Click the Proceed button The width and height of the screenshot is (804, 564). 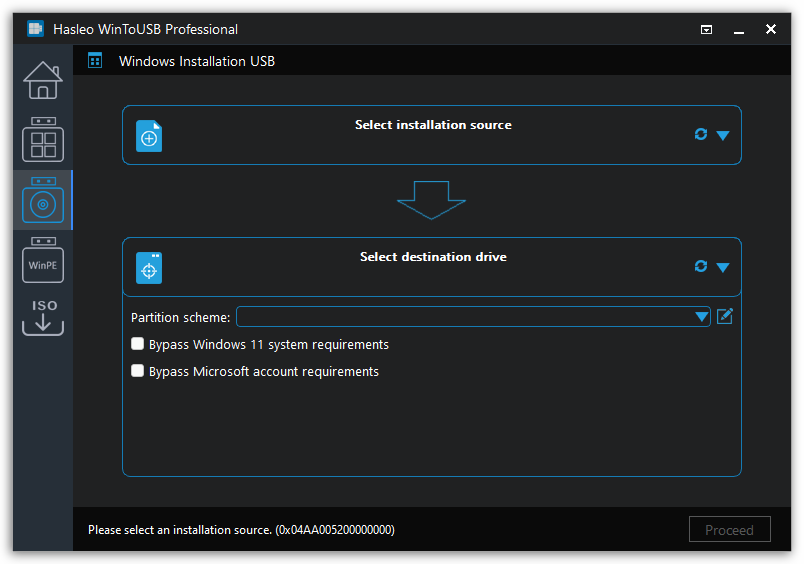click(x=730, y=529)
